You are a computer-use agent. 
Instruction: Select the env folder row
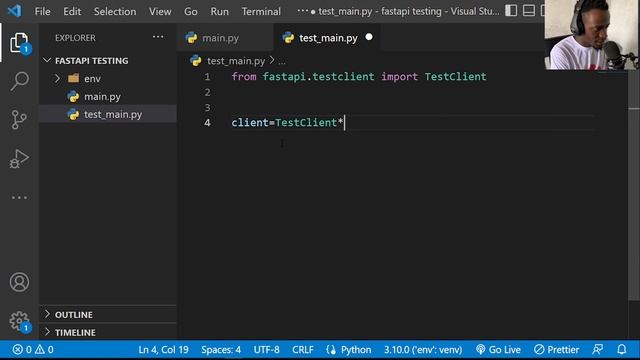pos(109,78)
